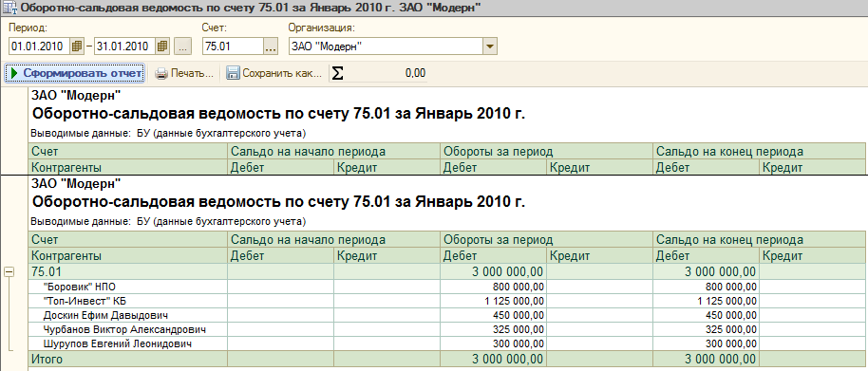This screenshot has width=868, height=371.
Task: Click organization field ЗАО "Модерн"
Action: (386, 46)
